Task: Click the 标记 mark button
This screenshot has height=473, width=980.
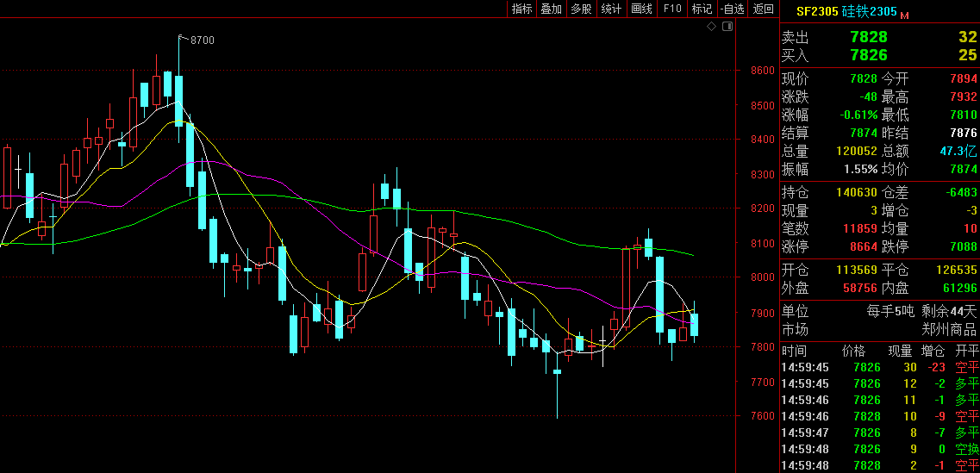Action: click(702, 9)
